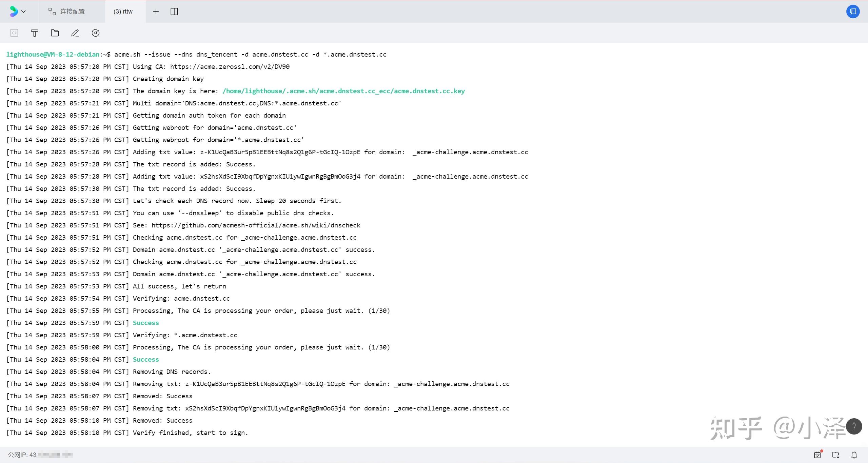868x463 pixels.
Task: Click the lighthouse@VM-8-12-debian prompt
Action: coord(53,54)
